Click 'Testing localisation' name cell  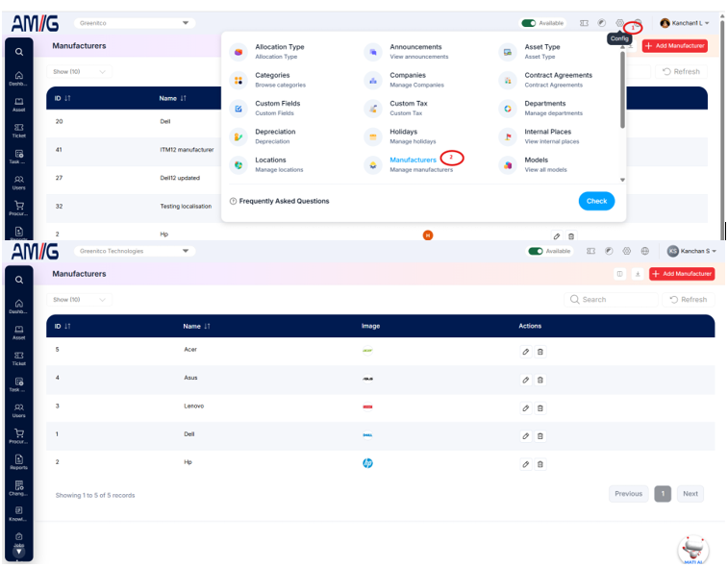tap(186, 207)
